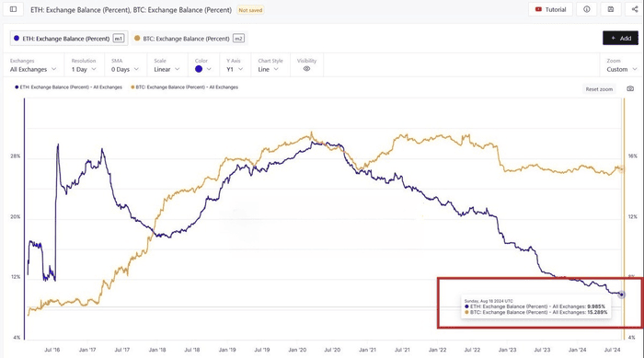Click the Add button
This screenshot has width=644, height=358.
tap(620, 39)
